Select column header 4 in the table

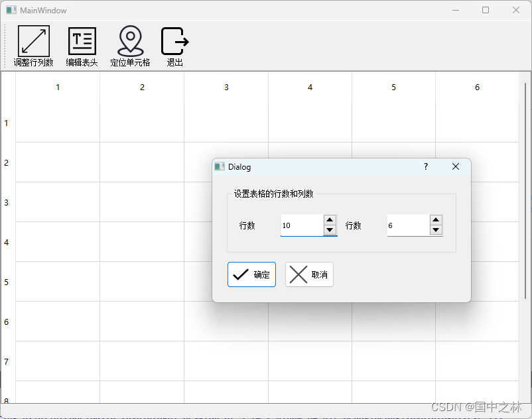310,87
